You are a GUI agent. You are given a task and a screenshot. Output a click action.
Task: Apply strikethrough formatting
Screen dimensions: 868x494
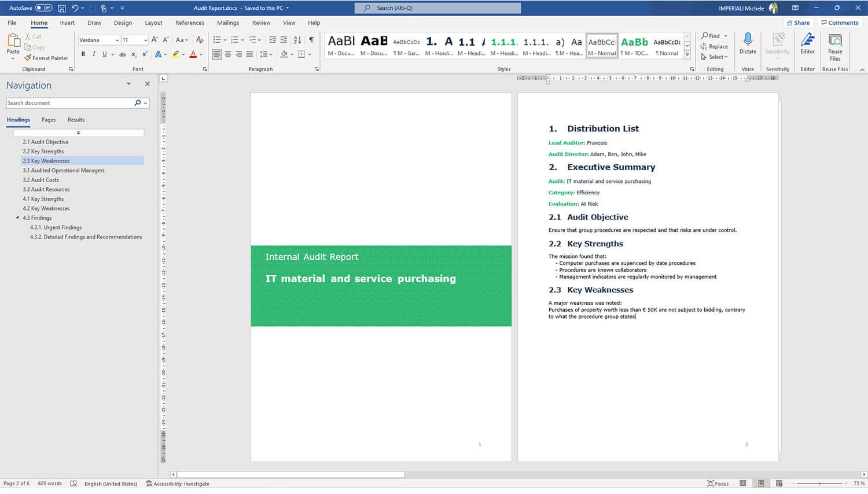pyautogui.click(x=122, y=54)
